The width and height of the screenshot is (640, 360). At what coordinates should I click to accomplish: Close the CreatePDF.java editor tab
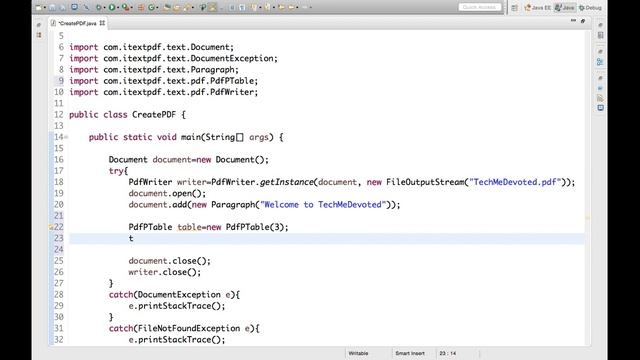point(102,23)
